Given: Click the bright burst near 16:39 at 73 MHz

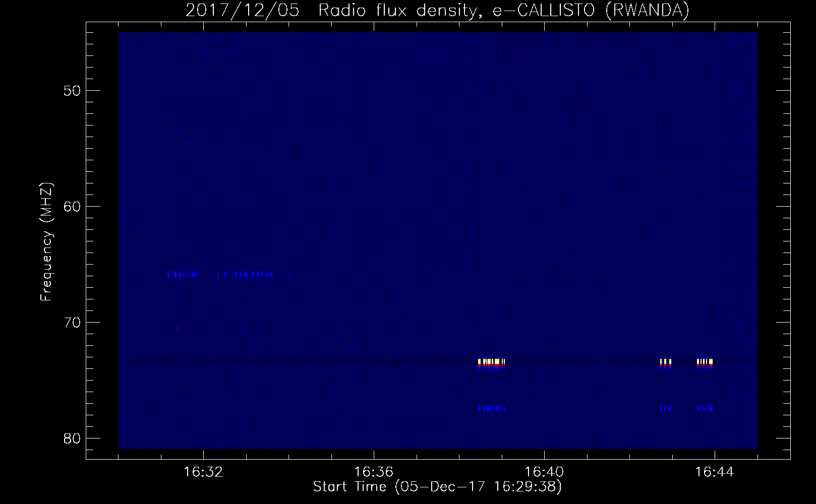Looking at the screenshot, I should [x=491, y=363].
